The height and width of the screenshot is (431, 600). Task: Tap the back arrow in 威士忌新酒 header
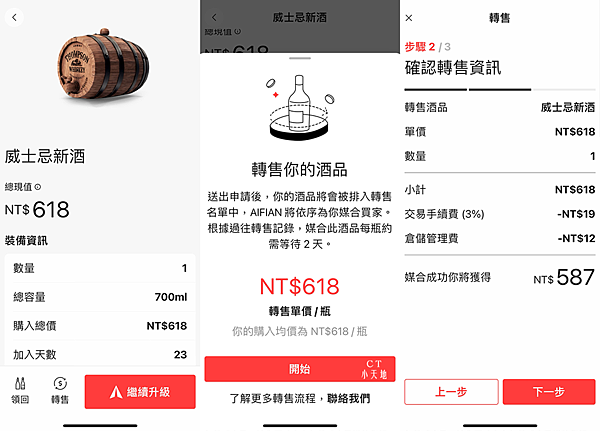(214, 17)
